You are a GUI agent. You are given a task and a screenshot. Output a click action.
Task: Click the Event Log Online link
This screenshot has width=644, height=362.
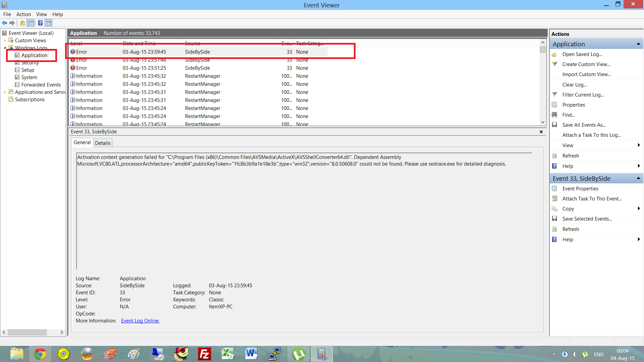(140, 321)
